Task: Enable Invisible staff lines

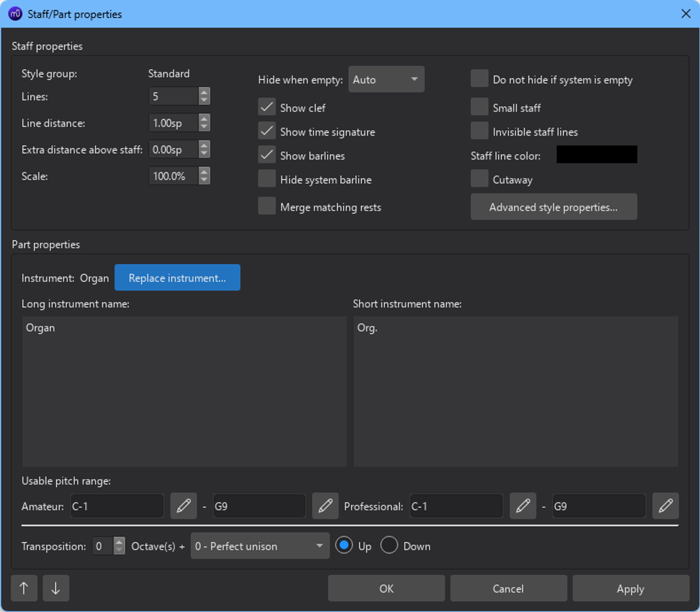Action: click(479, 131)
